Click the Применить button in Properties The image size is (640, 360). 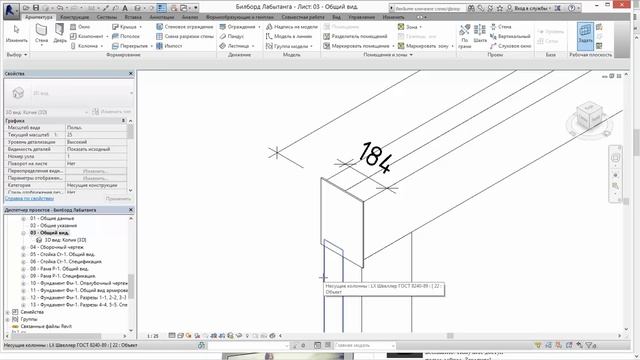coord(118,198)
